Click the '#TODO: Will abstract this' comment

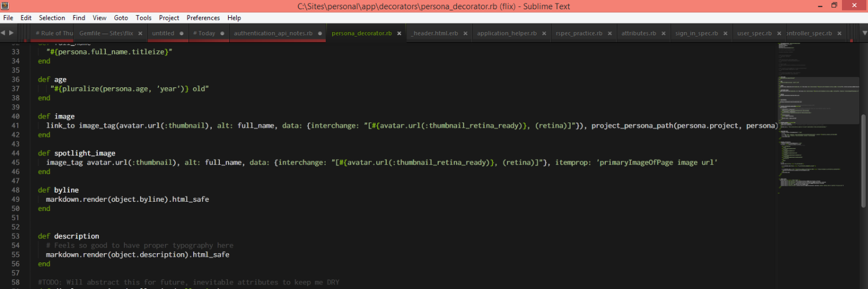(x=189, y=282)
